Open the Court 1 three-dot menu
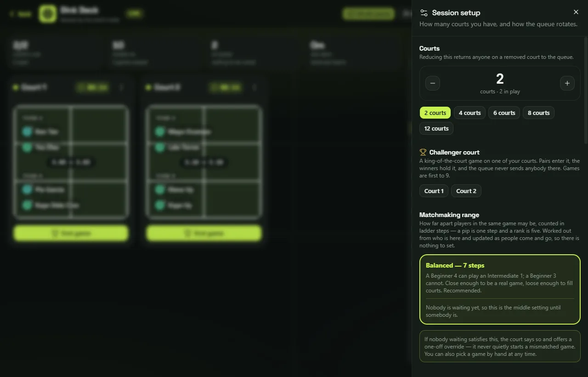 (x=121, y=87)
